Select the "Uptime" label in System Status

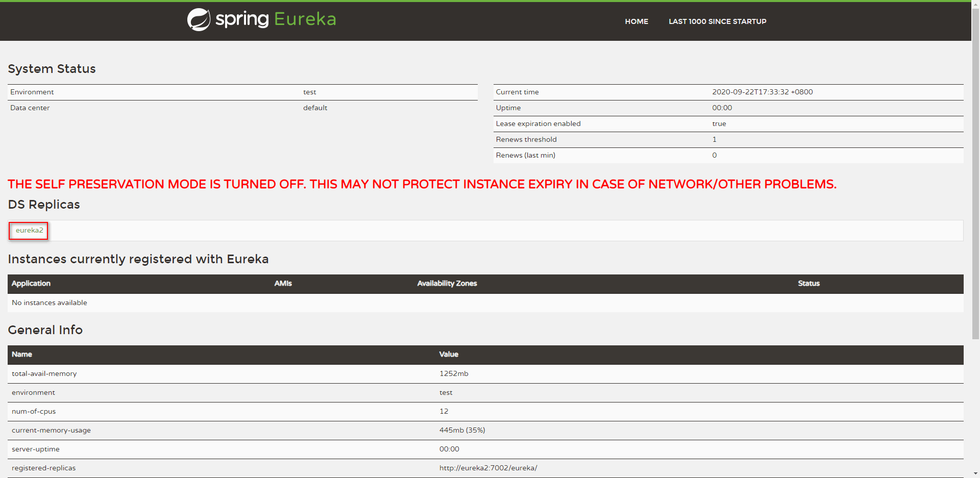[508, 108]
